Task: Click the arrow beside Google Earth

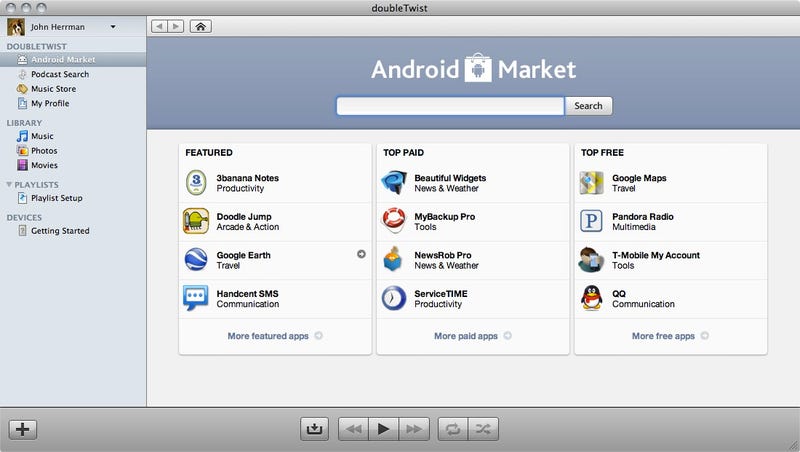Action: click(361, 254)
